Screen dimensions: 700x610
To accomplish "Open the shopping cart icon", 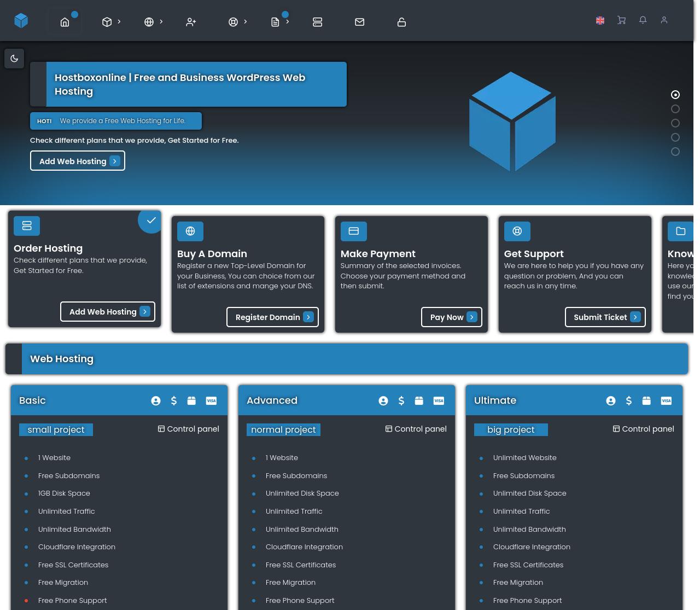I will point(621,20).
